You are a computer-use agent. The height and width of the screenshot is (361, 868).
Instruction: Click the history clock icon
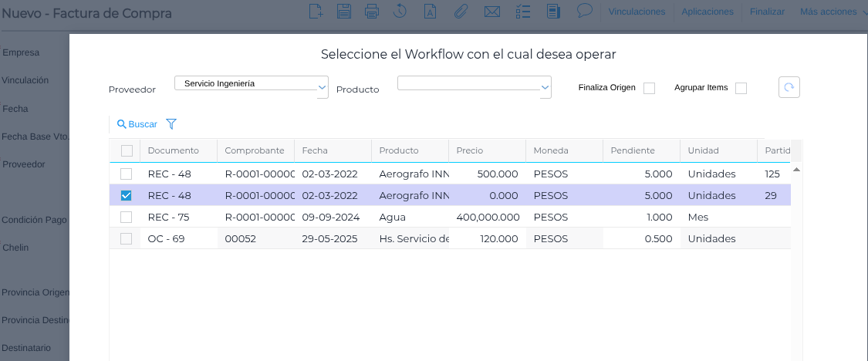click(x=400, y=12)
